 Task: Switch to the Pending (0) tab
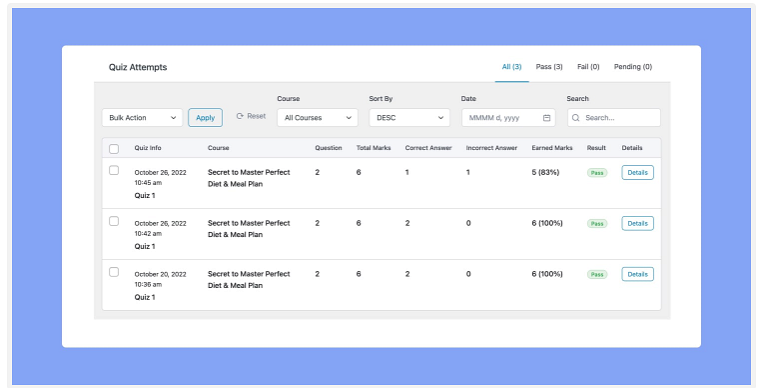pyautogui.click(x=633, y=67)
